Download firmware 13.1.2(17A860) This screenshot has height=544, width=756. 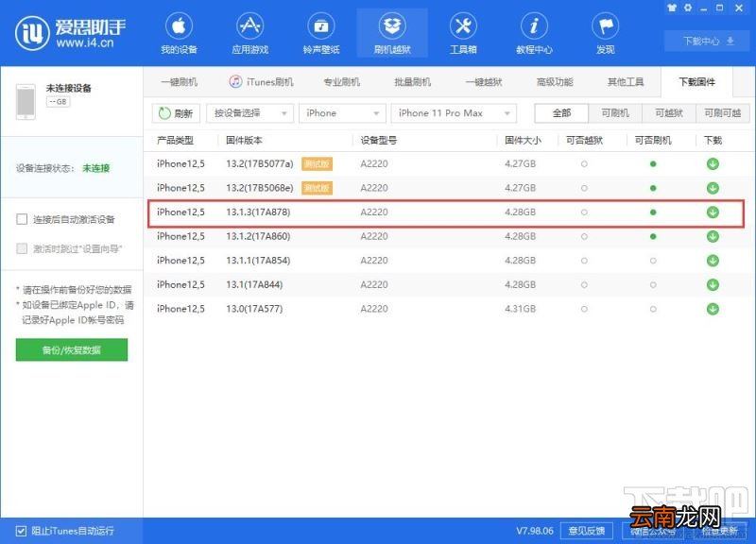tap(713, 236)
